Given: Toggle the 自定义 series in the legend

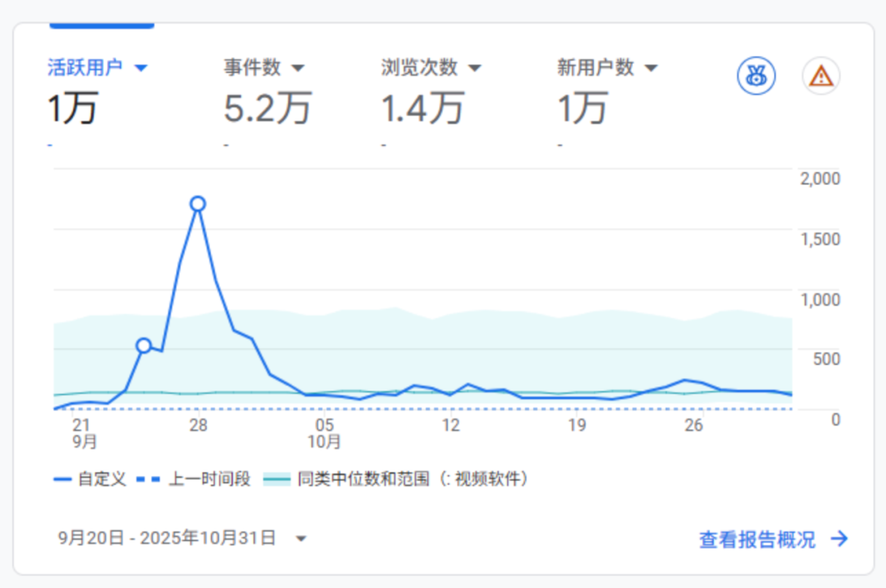Looking at the screenshot, I should 103,481.
